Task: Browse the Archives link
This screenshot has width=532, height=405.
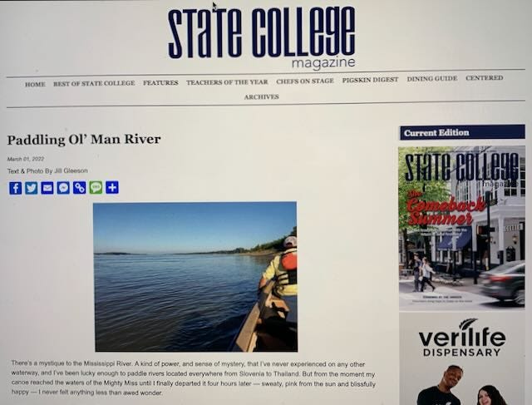Action: [x=261, y=97]
